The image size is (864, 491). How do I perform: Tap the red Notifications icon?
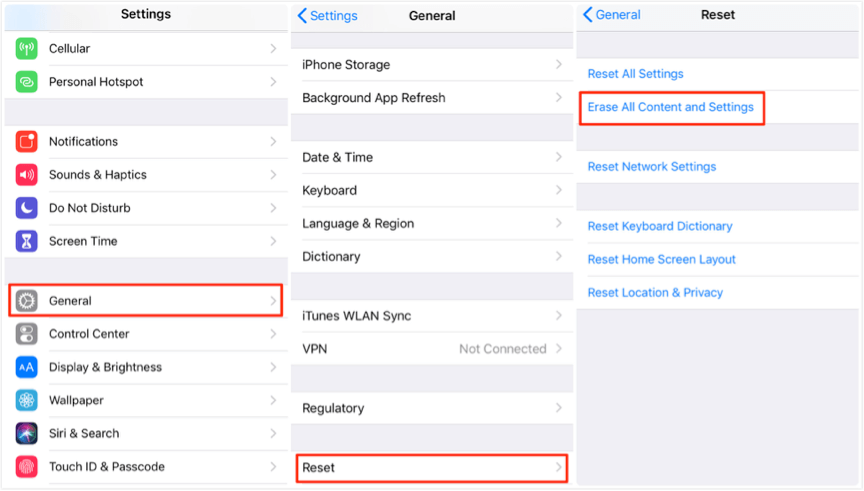pos(27,142)
